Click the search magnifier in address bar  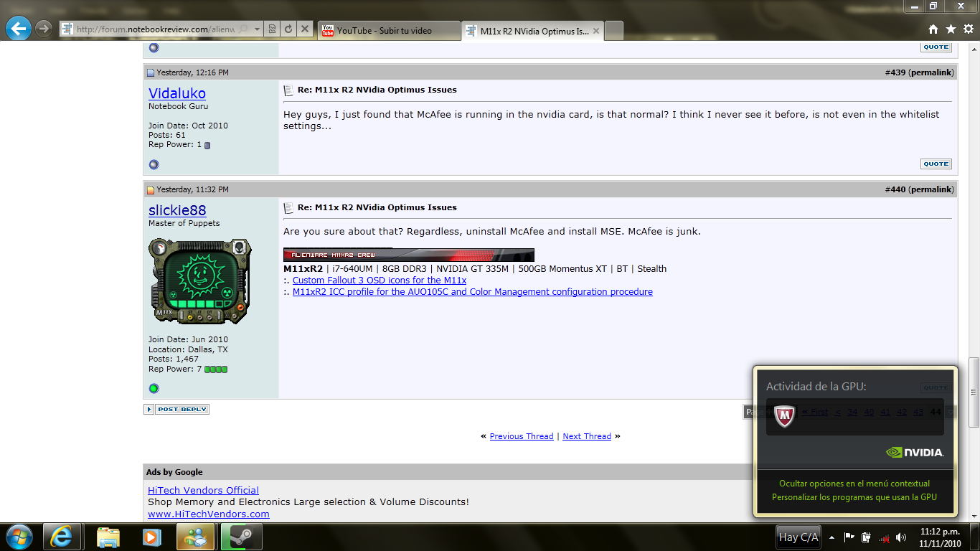[243, 29]
